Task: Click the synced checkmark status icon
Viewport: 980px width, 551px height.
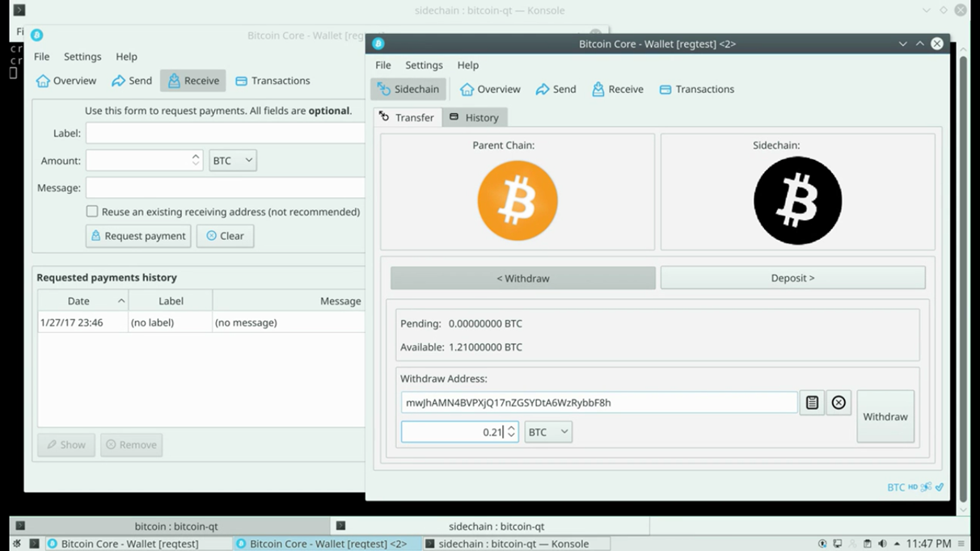Action: point(940,487)
